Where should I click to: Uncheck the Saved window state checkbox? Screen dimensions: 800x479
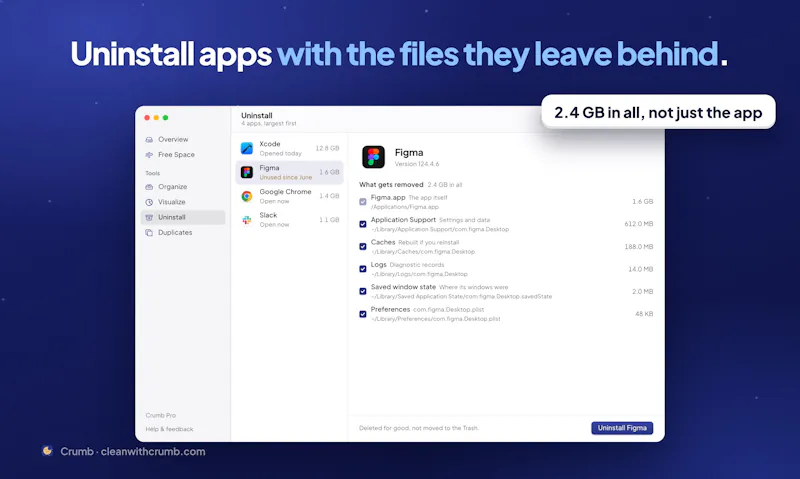(363, 291)
